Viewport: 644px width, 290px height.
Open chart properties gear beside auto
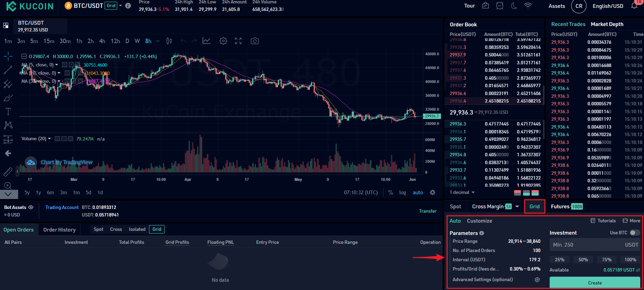coord(432,193)
